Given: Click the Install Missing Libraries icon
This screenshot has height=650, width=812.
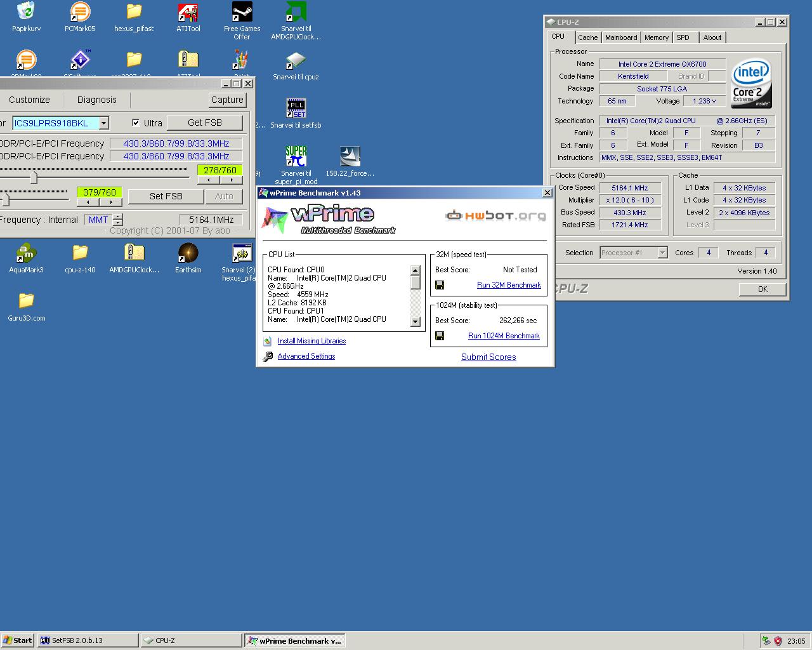Looking at the screenshot, I should click(x=268, y=342).
